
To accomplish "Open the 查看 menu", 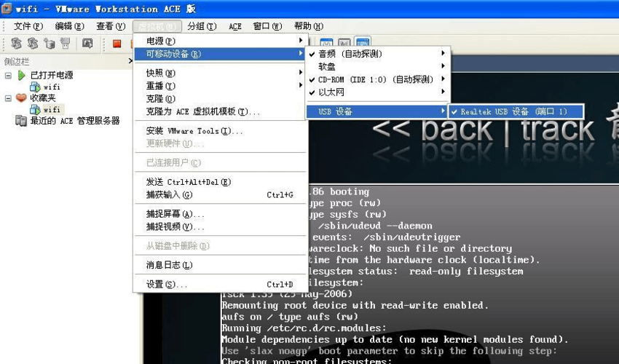I will [111, 26].
